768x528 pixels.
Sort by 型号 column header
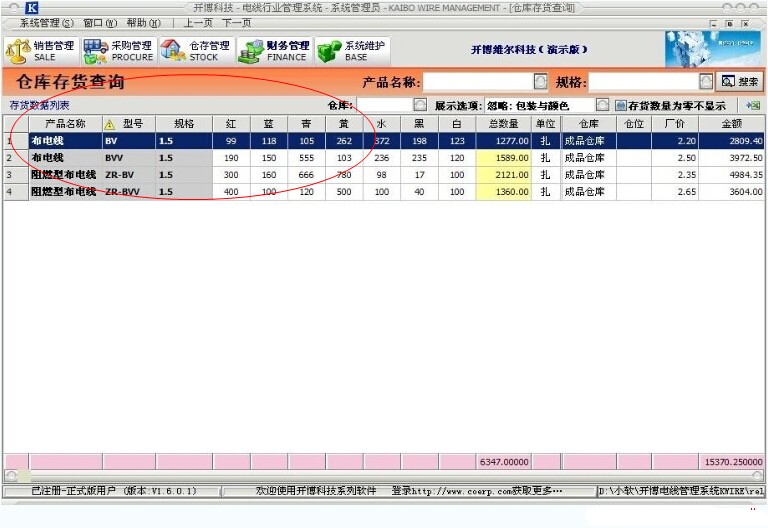coord(129,124)
